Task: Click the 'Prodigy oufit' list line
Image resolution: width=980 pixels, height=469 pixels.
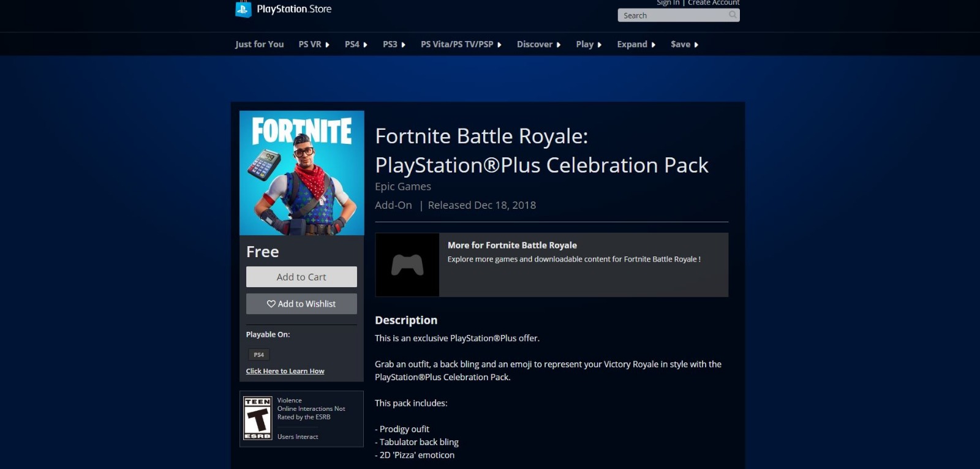Action: 402,429
